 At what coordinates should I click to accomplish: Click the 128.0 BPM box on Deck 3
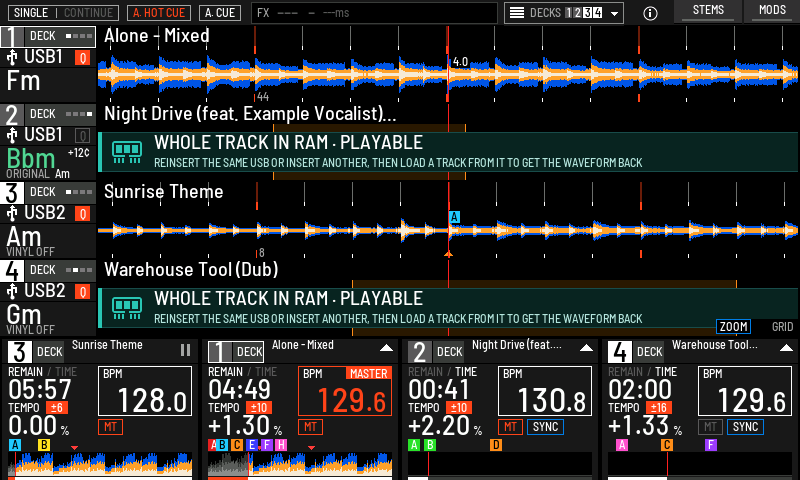tap(145, 391)
